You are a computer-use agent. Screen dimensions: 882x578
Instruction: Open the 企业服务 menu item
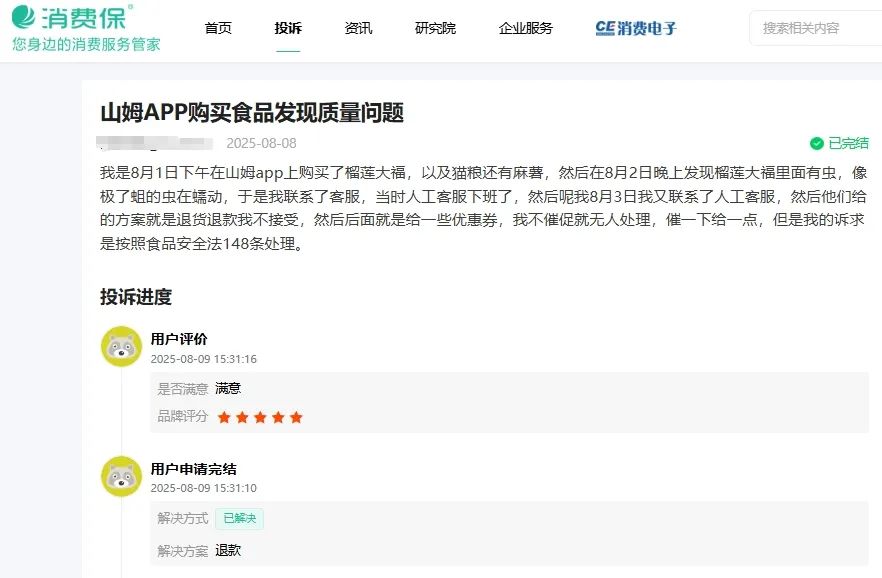526,28
